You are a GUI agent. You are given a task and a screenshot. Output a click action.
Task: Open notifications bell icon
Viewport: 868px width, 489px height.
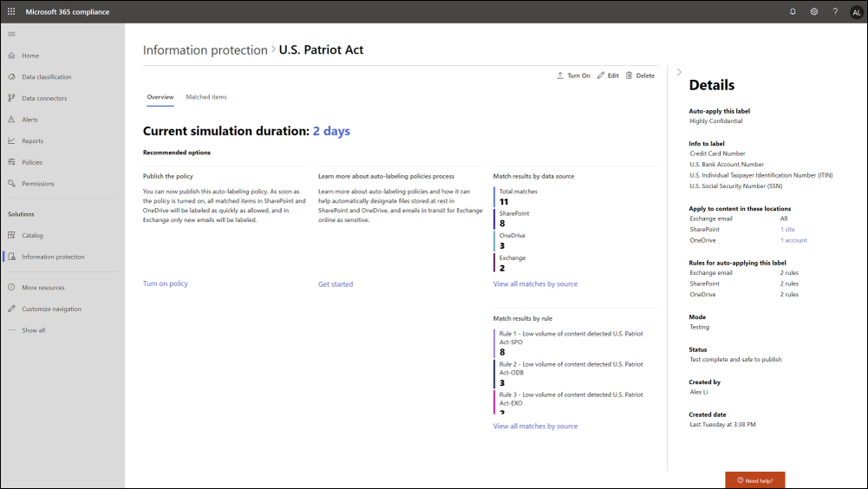pos(793,11)
